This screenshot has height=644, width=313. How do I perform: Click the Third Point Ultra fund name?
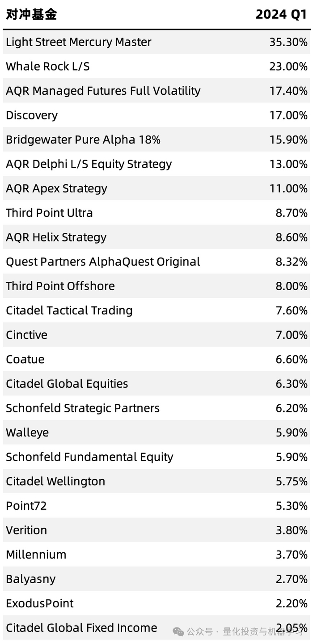(49, 213)
